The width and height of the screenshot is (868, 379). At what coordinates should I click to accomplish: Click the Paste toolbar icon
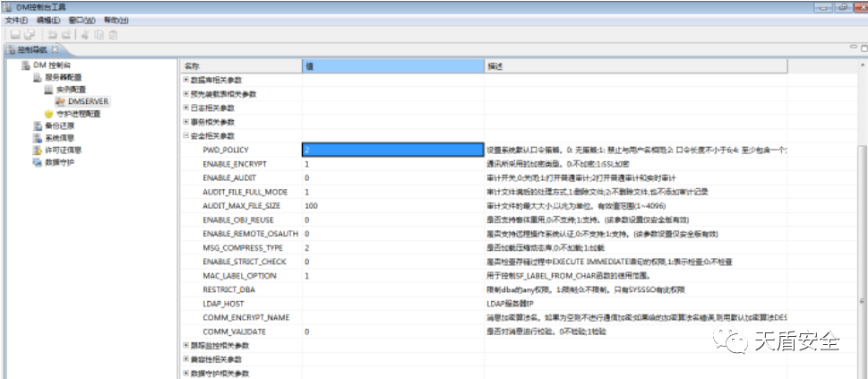click(113, 34)
